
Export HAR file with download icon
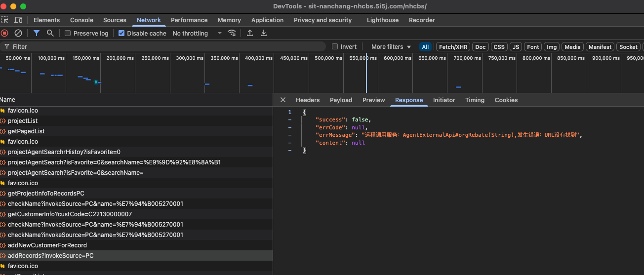(x=264, y=33)
